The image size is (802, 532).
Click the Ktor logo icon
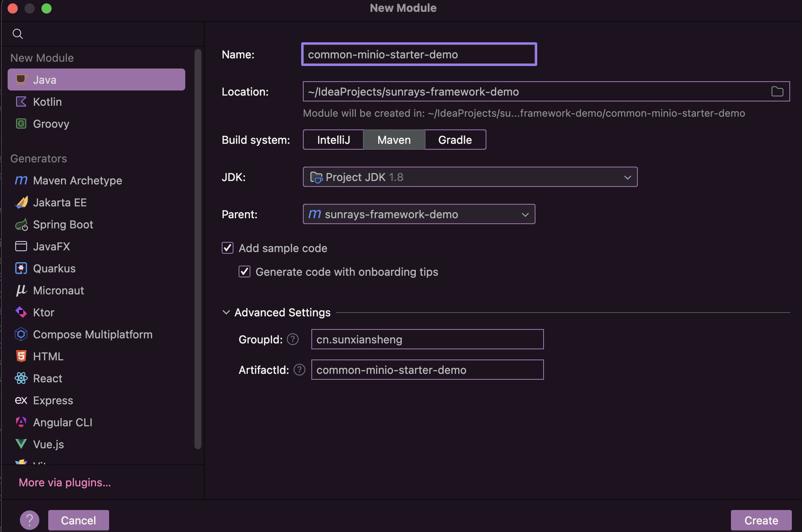(x=21, y=312)
